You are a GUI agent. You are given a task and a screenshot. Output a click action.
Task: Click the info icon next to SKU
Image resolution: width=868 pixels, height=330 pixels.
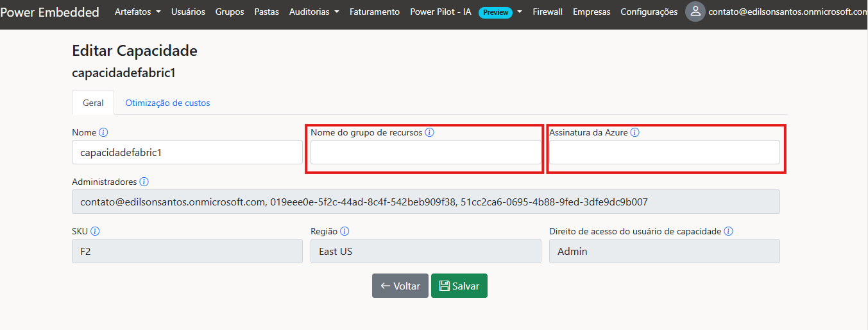(x=95, y=231)
